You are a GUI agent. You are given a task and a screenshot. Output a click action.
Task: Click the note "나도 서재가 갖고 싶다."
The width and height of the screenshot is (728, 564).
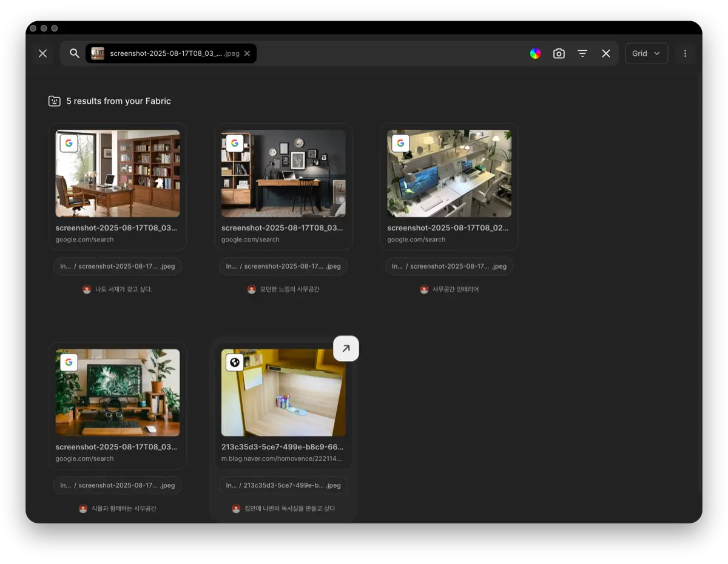[x=124, y=289]
